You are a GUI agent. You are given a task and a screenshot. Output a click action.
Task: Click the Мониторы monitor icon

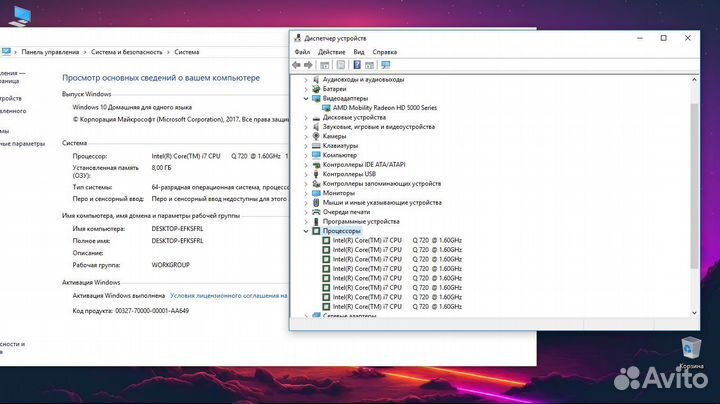point(316,193)
